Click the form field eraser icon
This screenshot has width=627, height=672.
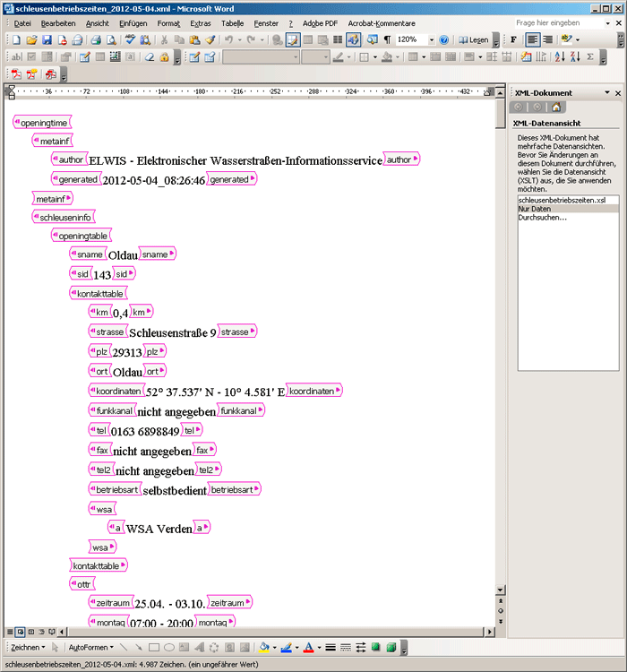[x=150, y=57]
